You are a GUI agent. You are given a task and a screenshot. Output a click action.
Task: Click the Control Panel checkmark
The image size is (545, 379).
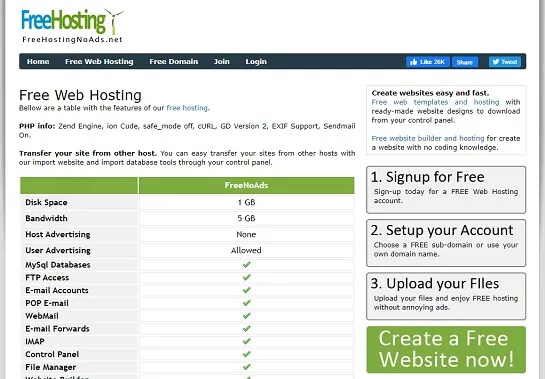(x=246, y=354)
